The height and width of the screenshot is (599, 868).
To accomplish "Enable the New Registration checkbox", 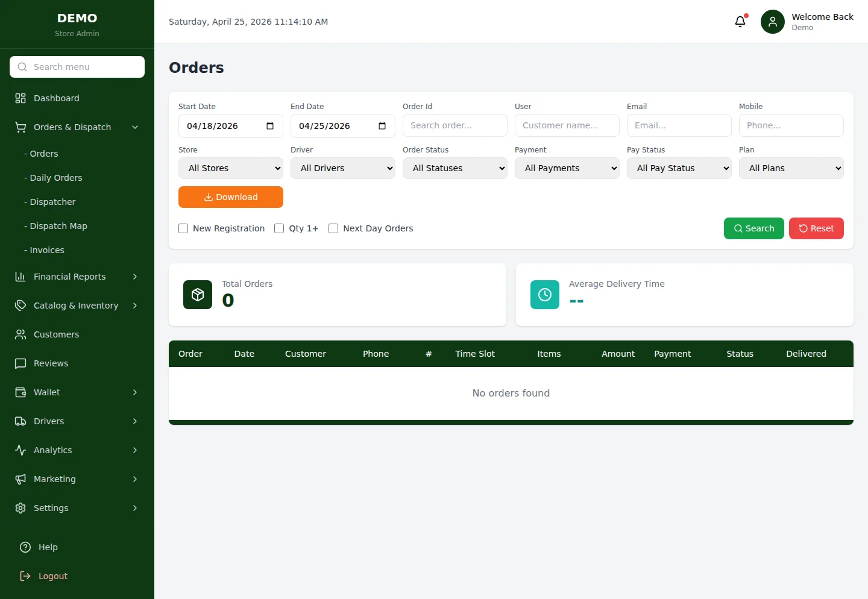I will [x=183, y=228].
